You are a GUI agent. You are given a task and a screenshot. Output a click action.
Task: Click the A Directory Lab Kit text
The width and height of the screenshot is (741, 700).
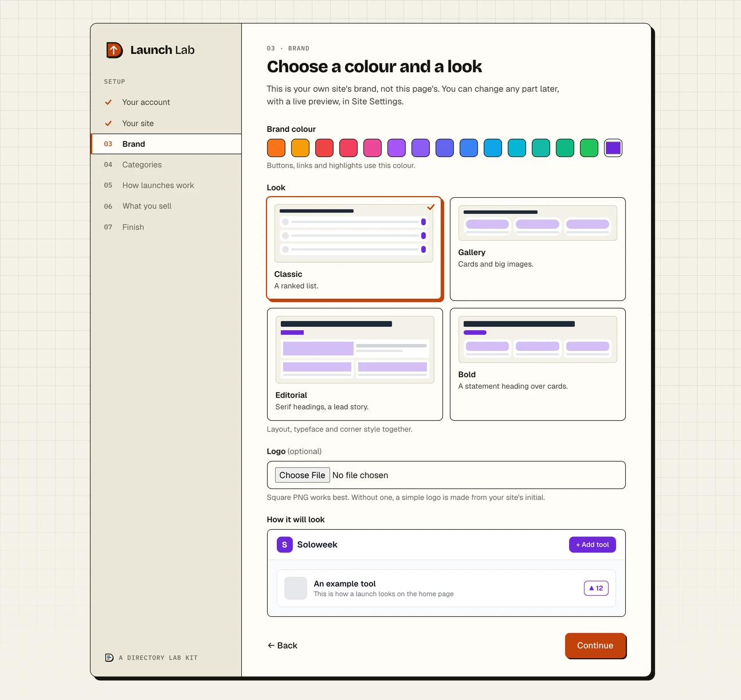tap(158, 658)
